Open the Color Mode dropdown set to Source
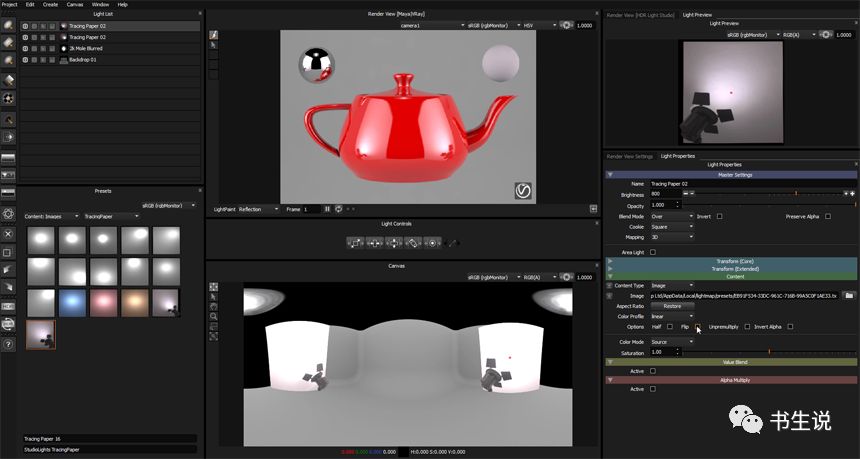860x459 pixels. [x=672, y=342]
